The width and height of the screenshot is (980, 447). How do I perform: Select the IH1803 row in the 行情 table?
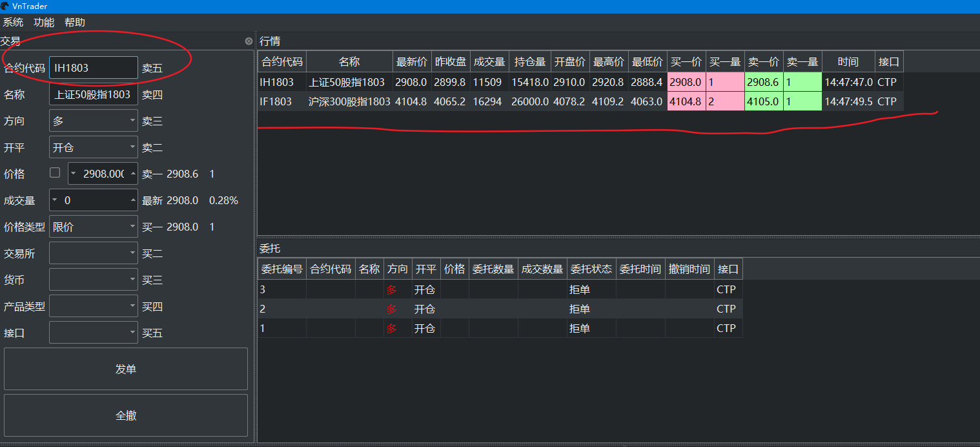coord(452,82)
